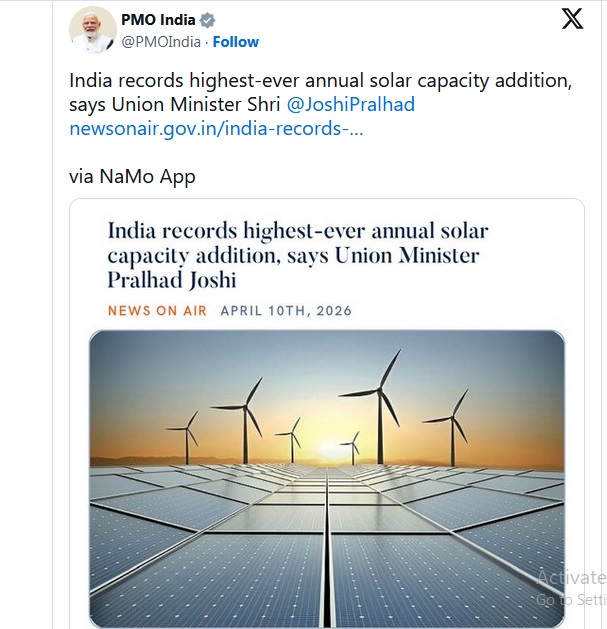Click the "NEWS ON AIR" source label

point(157,311)
